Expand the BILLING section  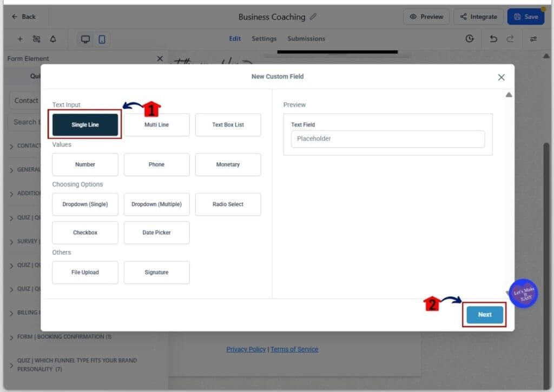(x=30, y=313)
